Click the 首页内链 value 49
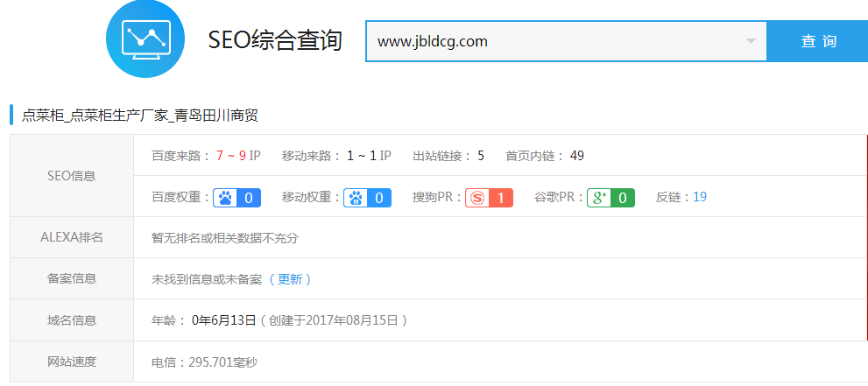This screenshot has width=868, height=386. 576,156
